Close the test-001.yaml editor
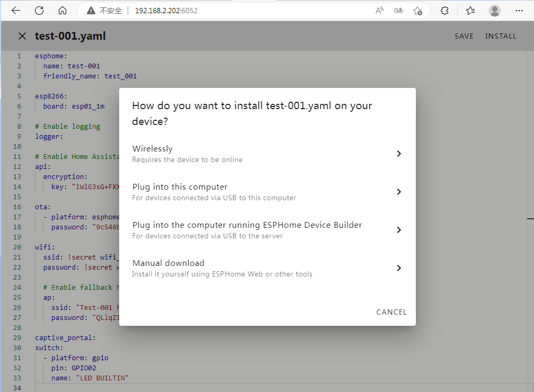This screenshot has width=534, height=392. [22, 36]
